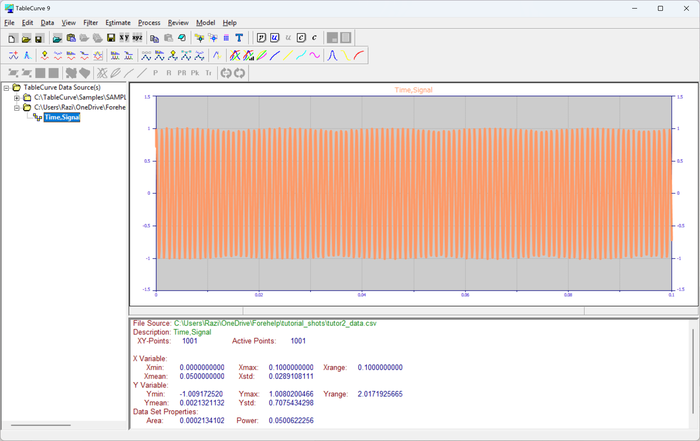Click the plain italic C icon
Screen dimensions: 700x441
[x=314, y=38]
